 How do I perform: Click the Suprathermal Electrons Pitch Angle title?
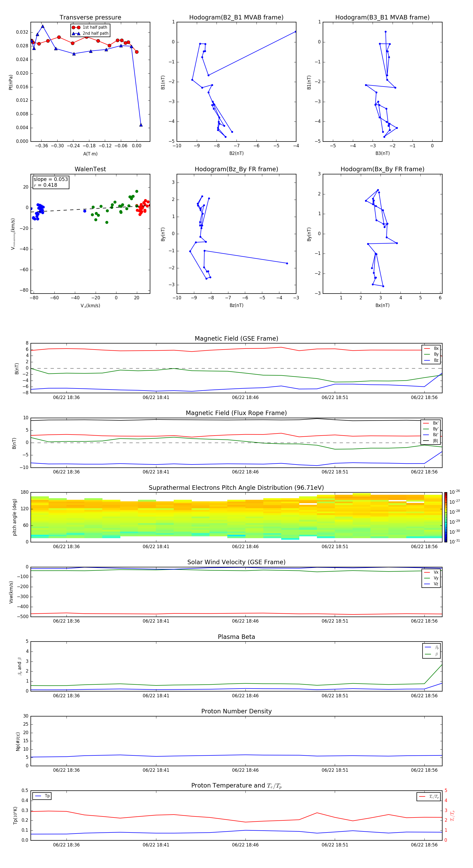point(236,488)
